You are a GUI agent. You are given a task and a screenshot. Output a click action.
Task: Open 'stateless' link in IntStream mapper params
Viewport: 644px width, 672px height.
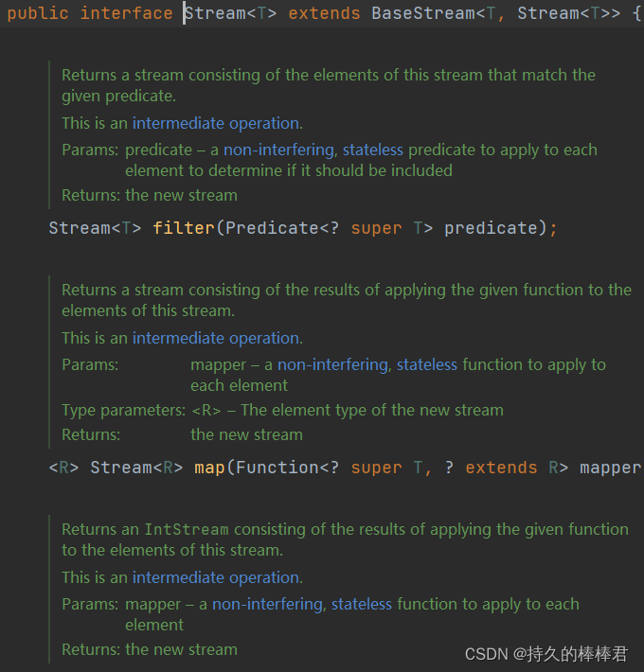pyautogui.click(x=362, y=604)
